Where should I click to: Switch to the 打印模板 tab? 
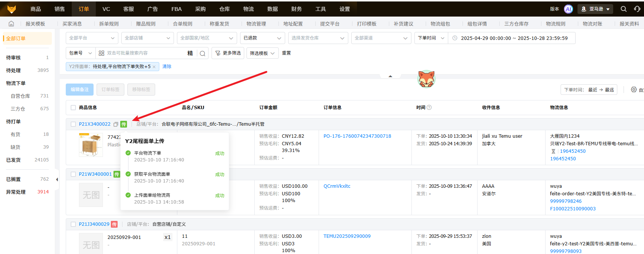coord(367,24)
